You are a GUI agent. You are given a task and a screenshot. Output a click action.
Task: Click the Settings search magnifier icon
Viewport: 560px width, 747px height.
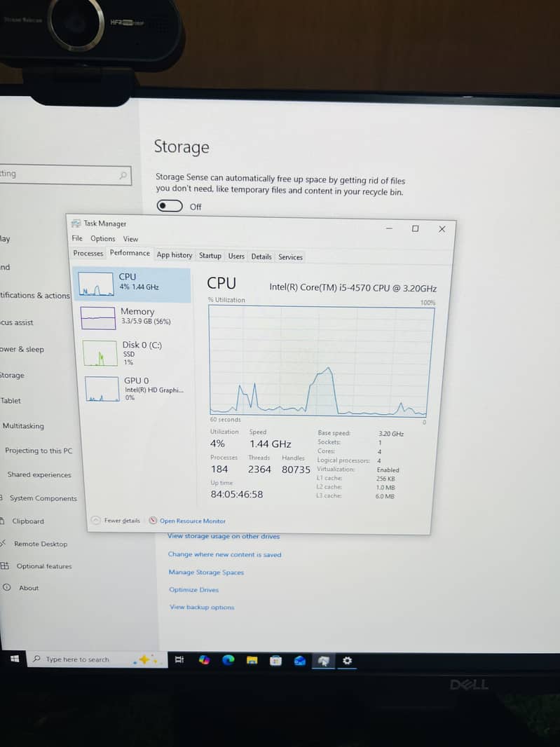pos(123,176)
